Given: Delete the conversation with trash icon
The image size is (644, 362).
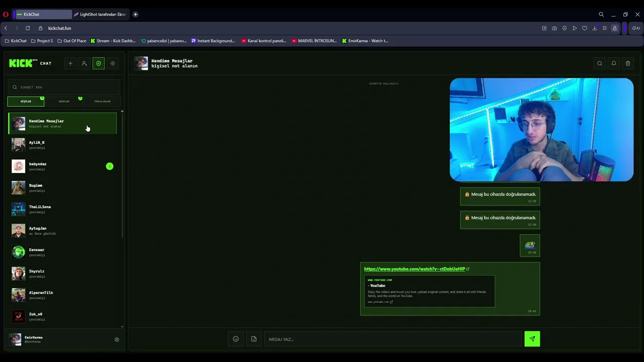Looking at the screenshot, I should (628, 63).
